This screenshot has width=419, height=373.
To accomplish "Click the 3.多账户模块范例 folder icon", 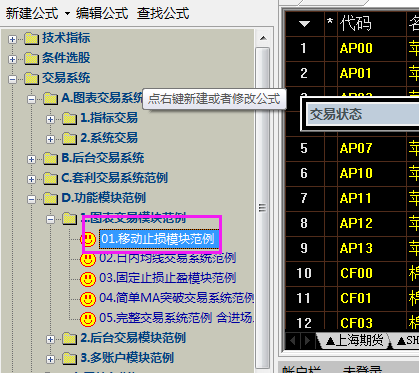I will click(x=70, y=359).
